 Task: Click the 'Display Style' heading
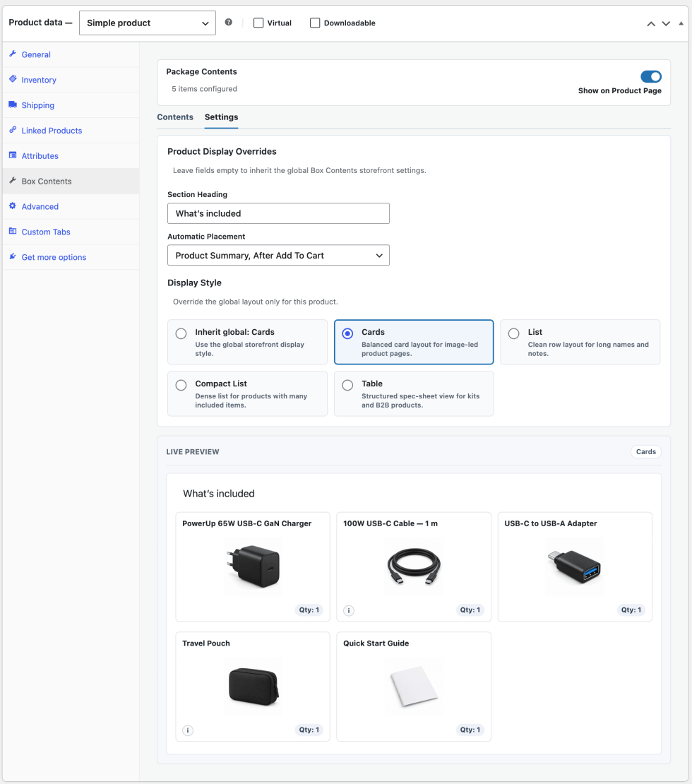194,283
